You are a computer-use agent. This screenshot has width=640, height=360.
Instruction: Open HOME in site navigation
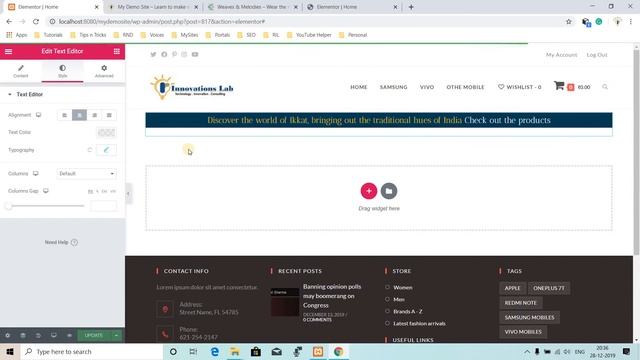[359, 87]
